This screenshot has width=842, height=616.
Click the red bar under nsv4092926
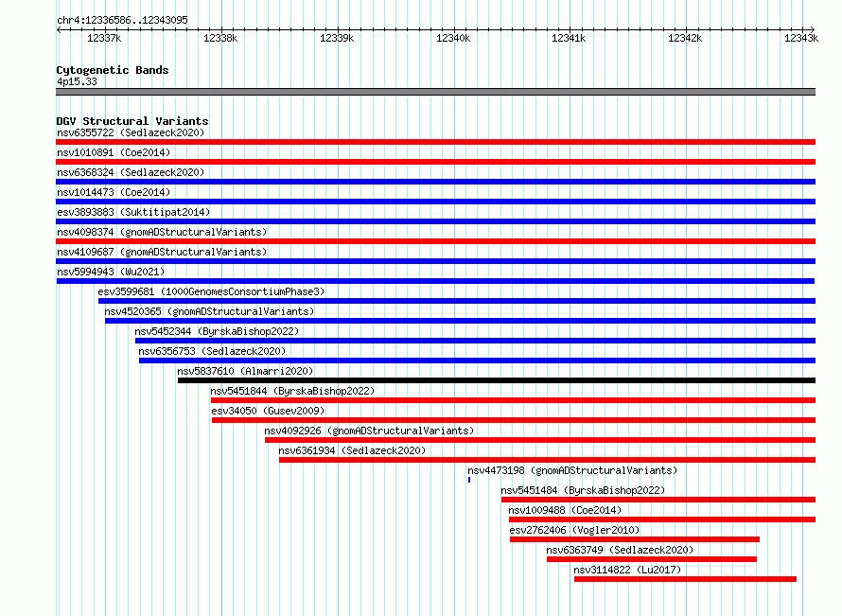(540, 440)
